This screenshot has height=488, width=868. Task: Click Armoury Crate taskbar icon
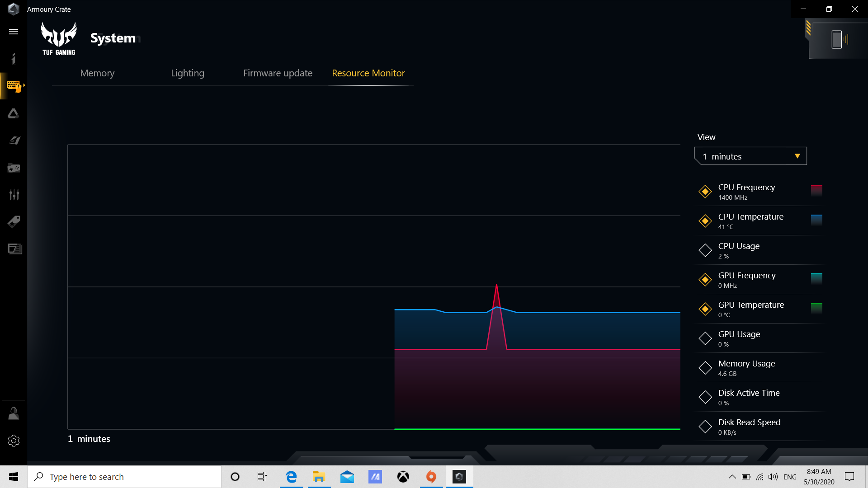click(x=459, y=477)
